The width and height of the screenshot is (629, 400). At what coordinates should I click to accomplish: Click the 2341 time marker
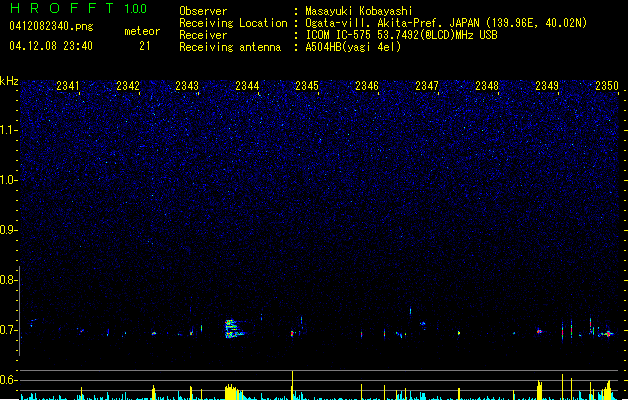[68, 86]
